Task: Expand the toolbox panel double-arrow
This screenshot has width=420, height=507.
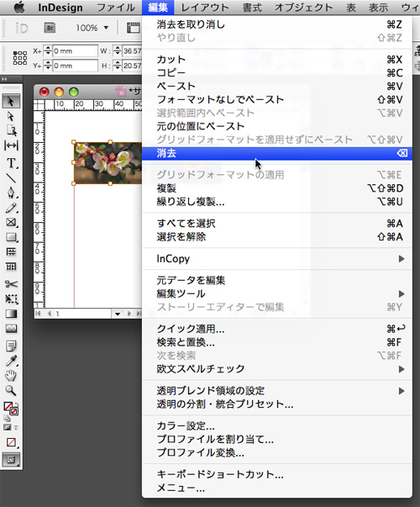Action: 4,79
